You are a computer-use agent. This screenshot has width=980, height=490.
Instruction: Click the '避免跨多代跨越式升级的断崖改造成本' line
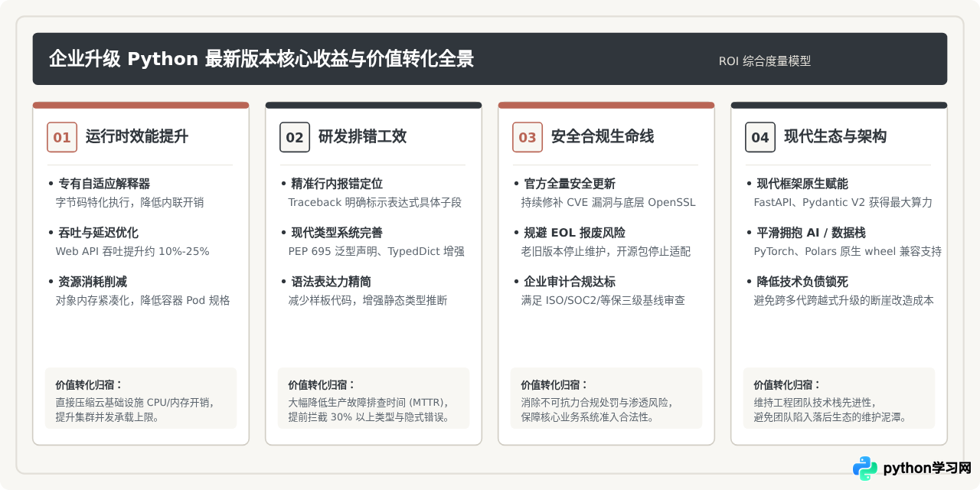[x=844, y=301]
